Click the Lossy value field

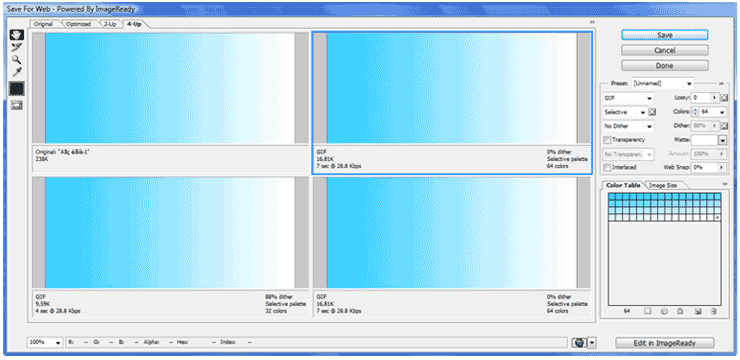701,98
